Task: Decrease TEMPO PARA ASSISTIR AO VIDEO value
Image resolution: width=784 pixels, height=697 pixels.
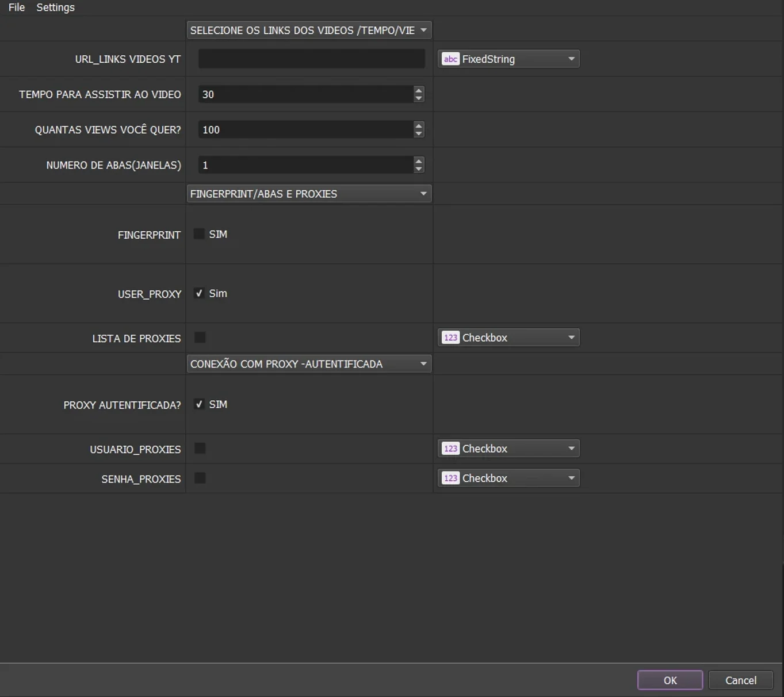Action: click(x=419, y=98)
